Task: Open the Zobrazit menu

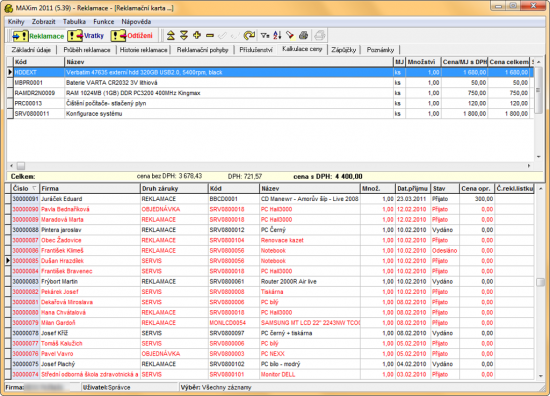Action: pyautogui.click(x=43, y=22)
